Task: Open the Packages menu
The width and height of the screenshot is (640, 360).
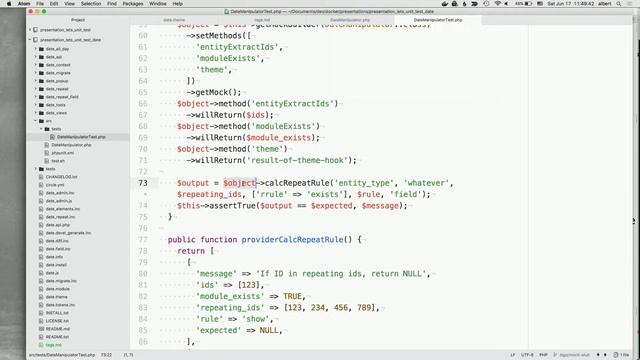Action: [x=133, y=4]
